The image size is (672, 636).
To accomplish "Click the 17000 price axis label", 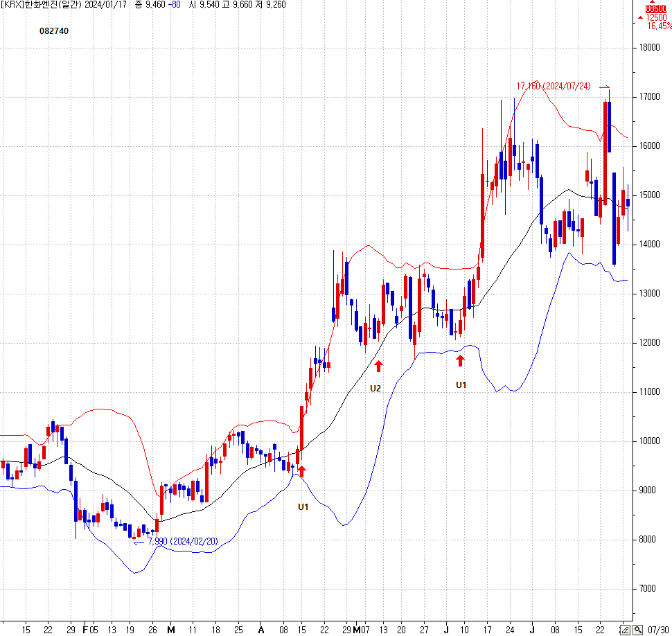I will [x=649, y=97].
